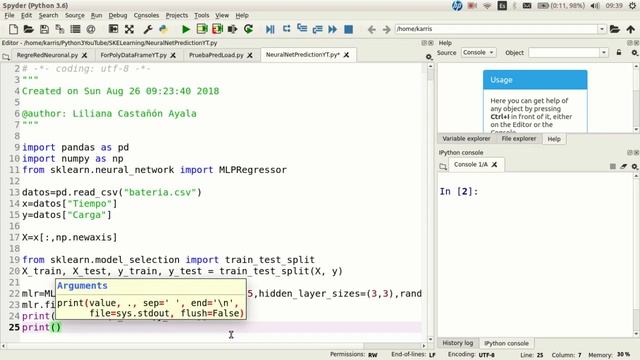The image size is (640, 360).
Task: Click the IPython console input prompt
Action: pos(459,191)
